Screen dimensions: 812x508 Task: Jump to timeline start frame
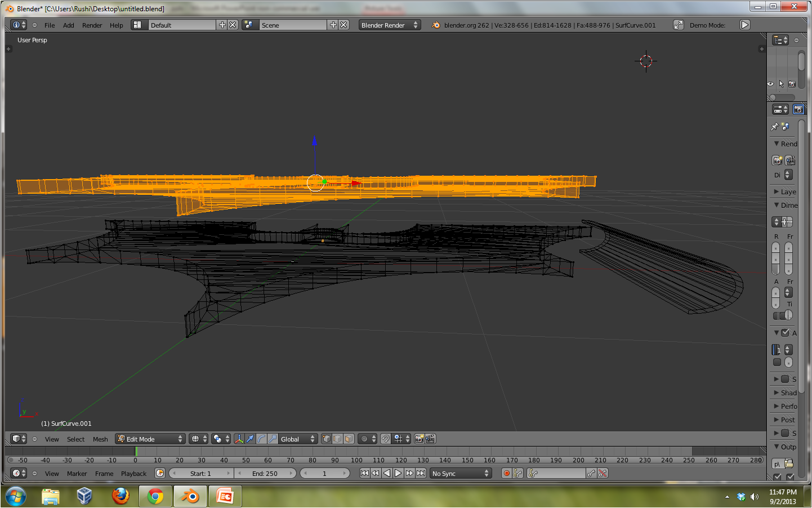[364, 473]
